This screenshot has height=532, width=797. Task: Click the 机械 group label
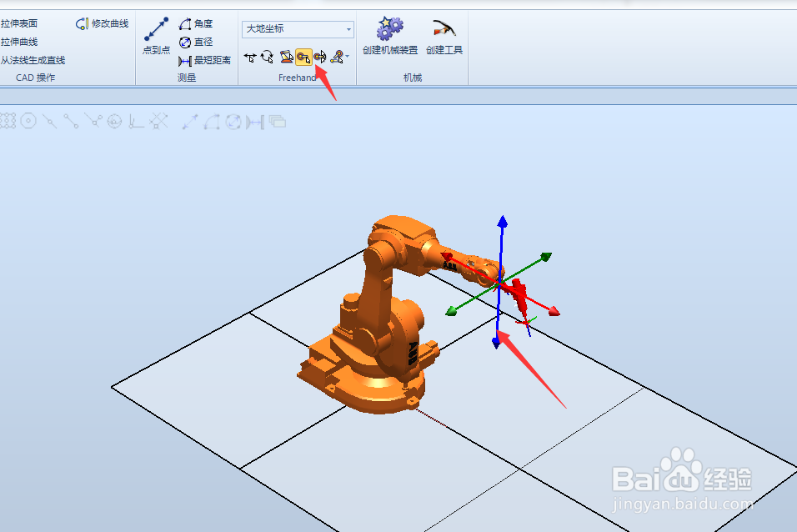[x=412, y=78]
